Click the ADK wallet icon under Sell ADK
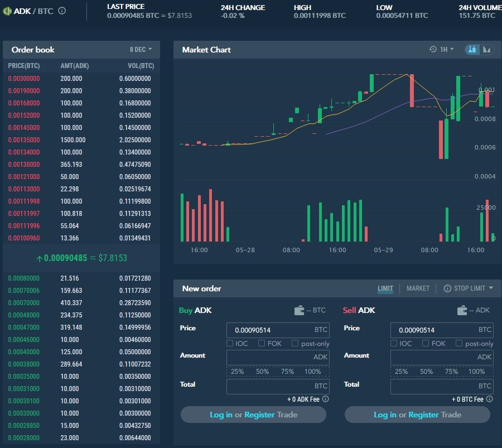This screenshot has width=502, height=448. pos(462,310)
